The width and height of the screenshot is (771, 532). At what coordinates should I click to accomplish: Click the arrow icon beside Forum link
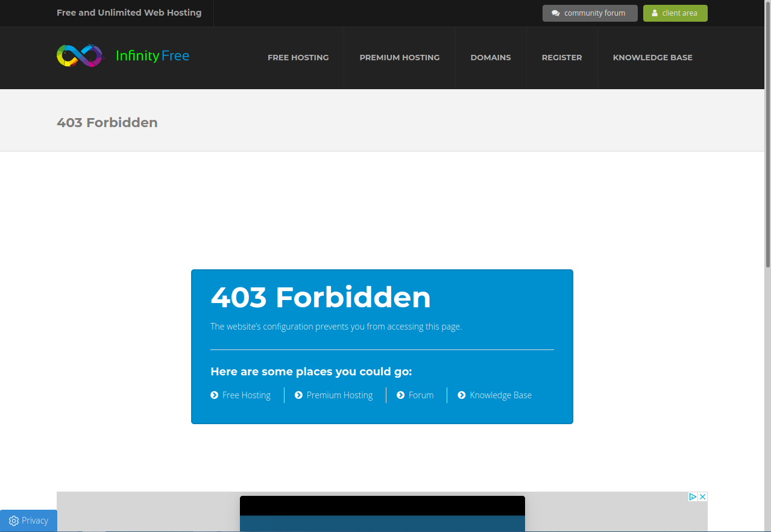coord(400,395)
